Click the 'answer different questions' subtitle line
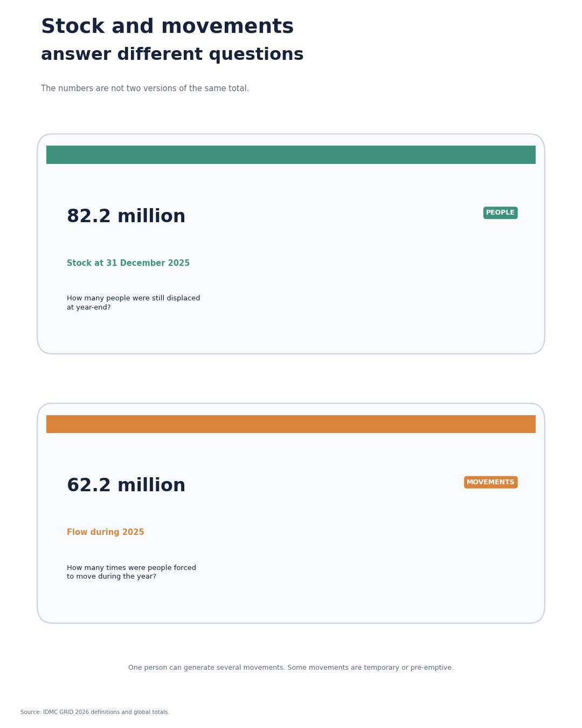The width and height of the screenshot is (582, 728). pos(172,55)
